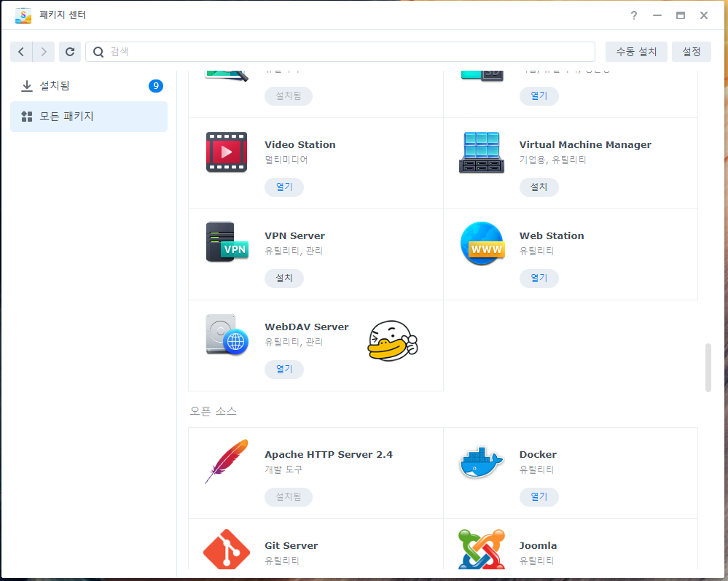Go forward with the right arrow button
The image size is (728, 581).
pos(44,52)
